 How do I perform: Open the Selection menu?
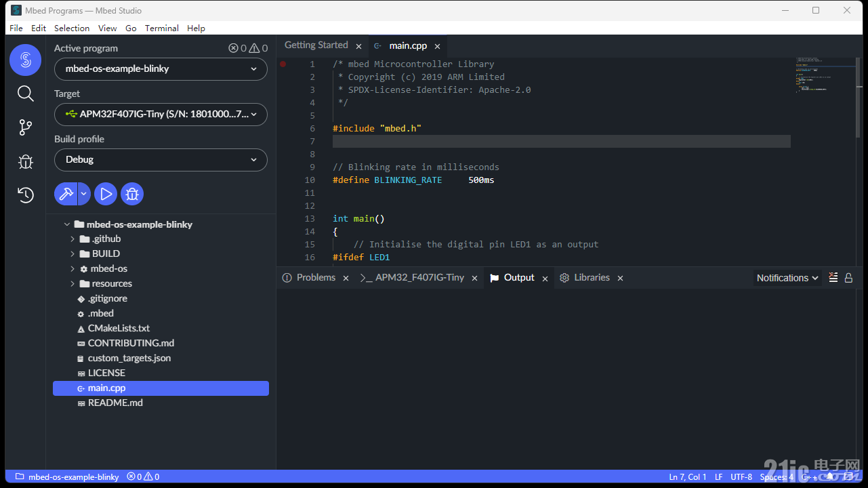coord(72,28)
